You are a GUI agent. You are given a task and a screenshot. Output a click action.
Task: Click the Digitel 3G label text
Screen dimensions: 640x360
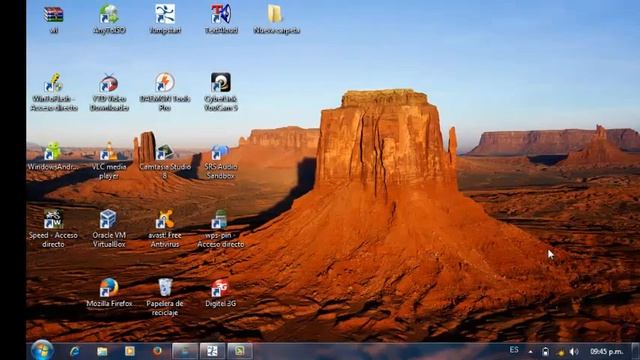tap(220, 304)
